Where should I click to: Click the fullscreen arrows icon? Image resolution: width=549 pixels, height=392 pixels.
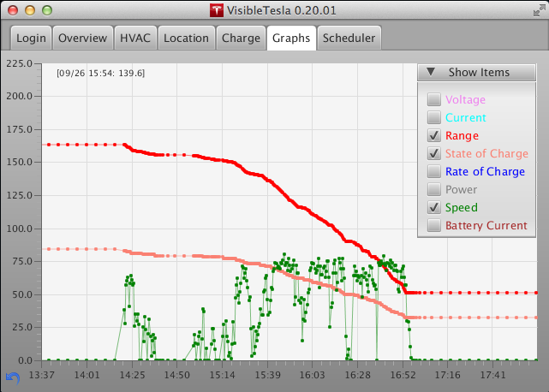pos(540,11)
